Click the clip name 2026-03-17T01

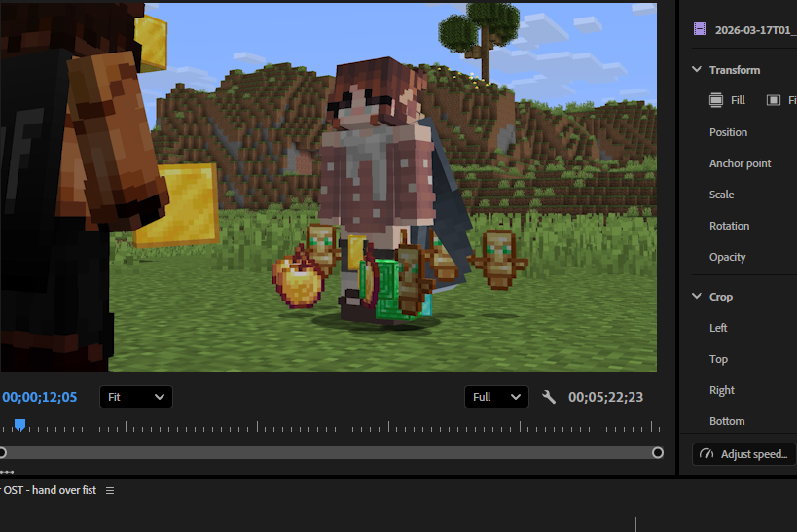[755, 30]
